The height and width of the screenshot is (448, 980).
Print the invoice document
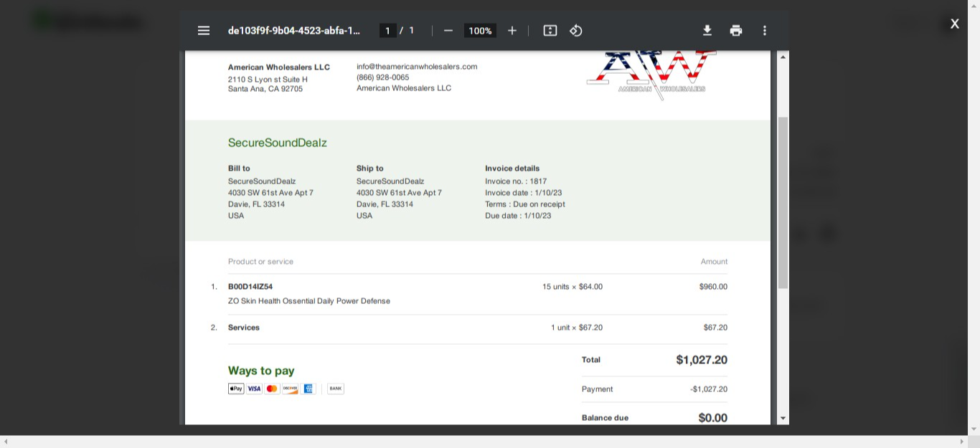point(736,30)
